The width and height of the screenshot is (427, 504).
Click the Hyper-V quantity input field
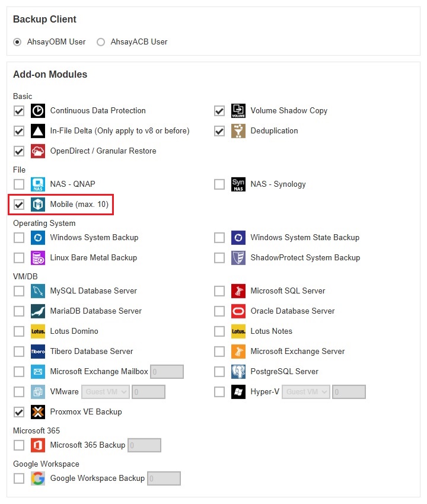click(x=349, y=392)
